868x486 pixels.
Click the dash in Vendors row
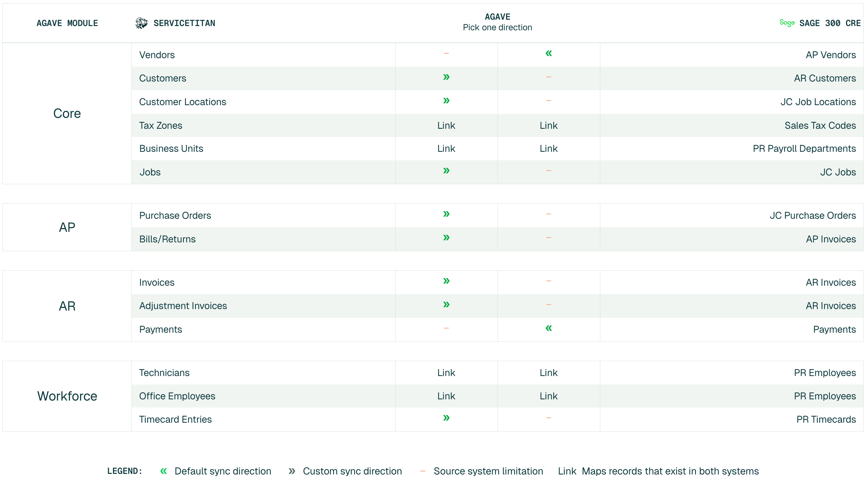point(446,53)
